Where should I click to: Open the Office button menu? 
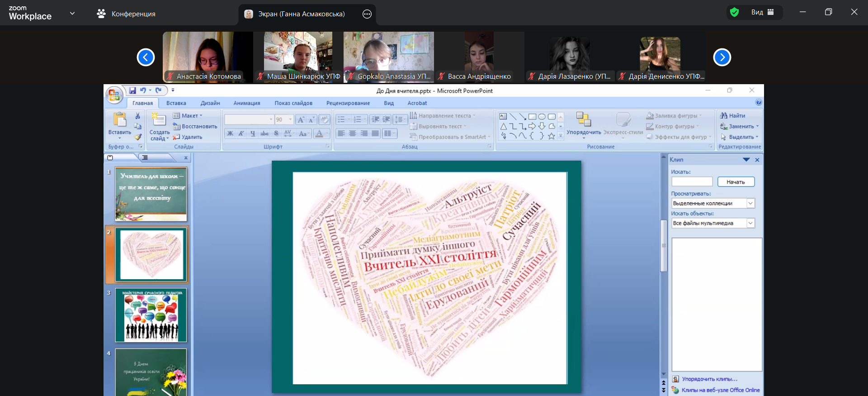(114, 95)
